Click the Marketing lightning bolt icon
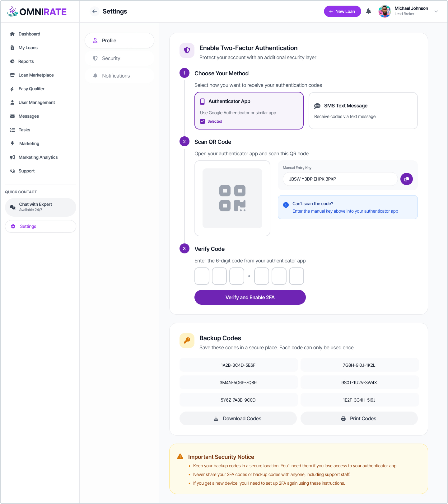 (12, 144)
